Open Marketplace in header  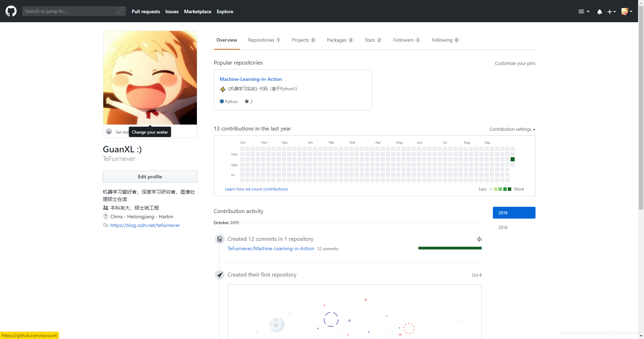(198, 11)
